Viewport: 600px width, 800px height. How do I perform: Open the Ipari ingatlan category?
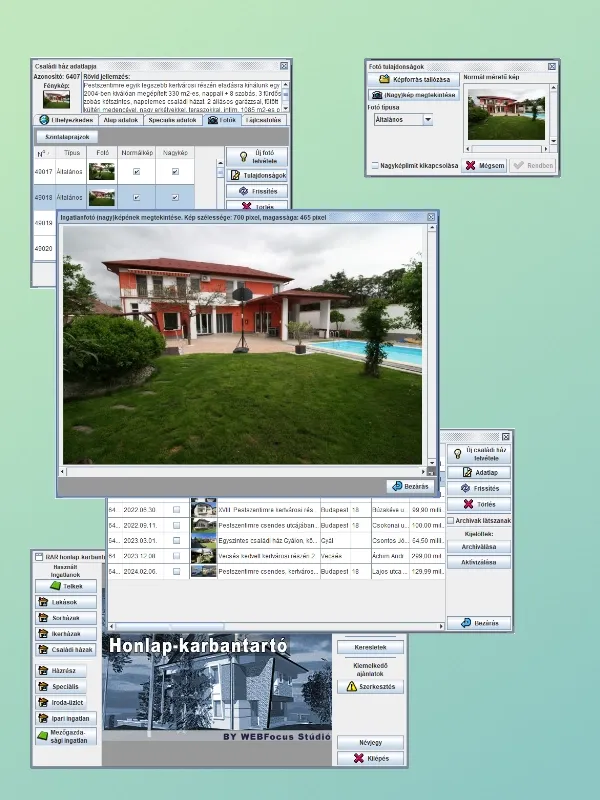(x=66, y=718)
